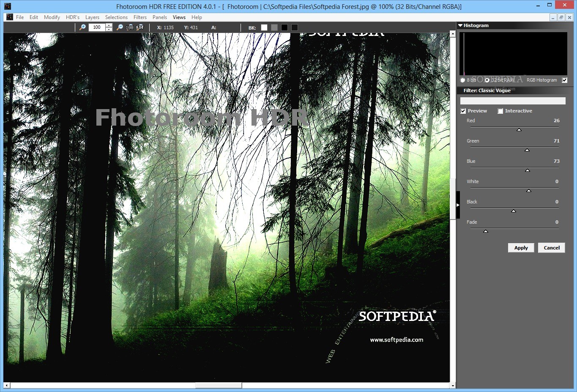Open the Panels menu
This screenshot has height=392, width=577.
click(x=160, y=17)
